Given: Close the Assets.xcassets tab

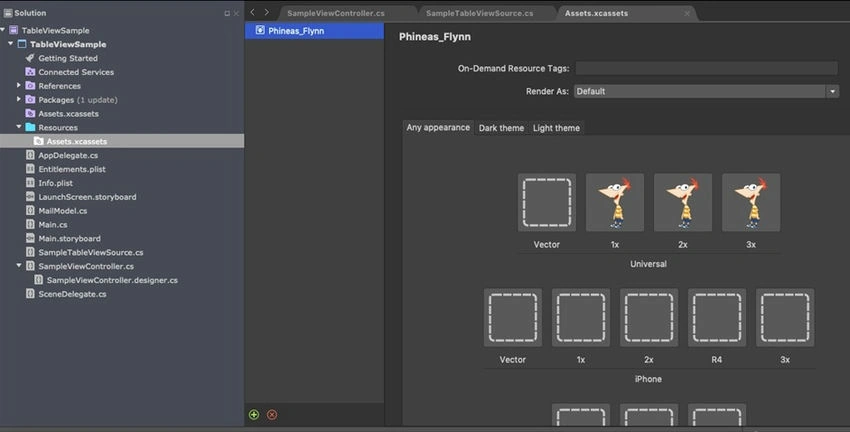Looking at the screenshot, I should [x=687, y=14].
